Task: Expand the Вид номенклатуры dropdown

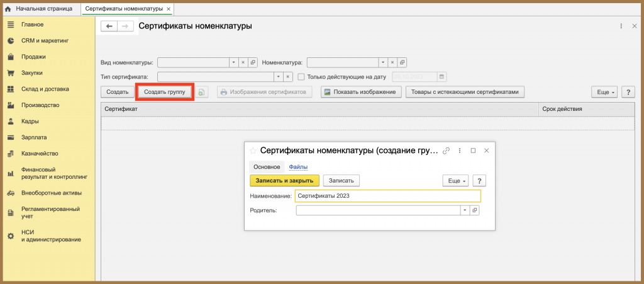Action: click(x=233, y=62)
